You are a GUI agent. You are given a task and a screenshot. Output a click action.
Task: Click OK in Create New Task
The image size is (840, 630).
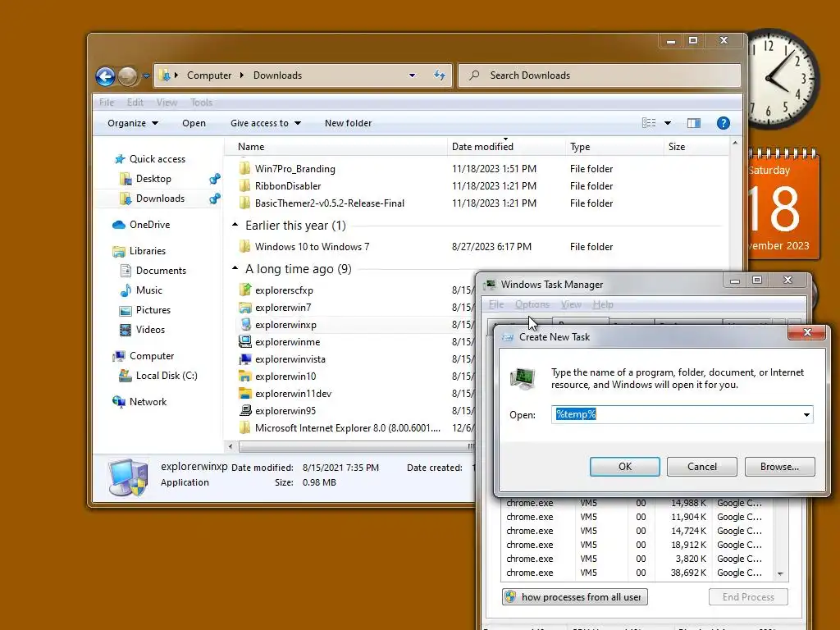(624, 467)
